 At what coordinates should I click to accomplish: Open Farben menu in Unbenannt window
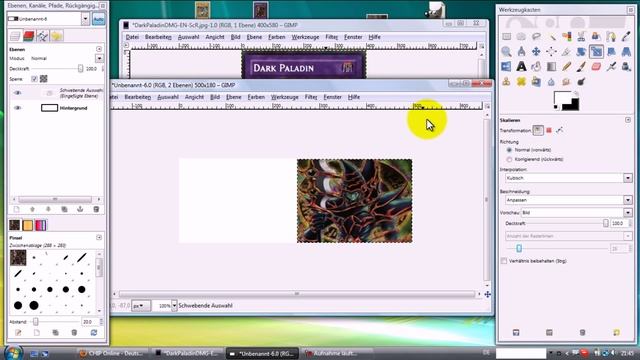pos(256,97)
